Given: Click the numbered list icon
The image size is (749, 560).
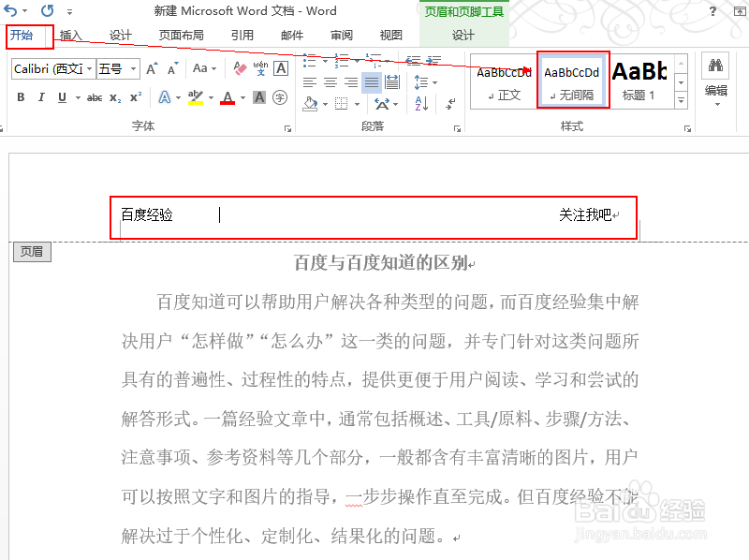Looking at the screenshot, I should (342, 61).
